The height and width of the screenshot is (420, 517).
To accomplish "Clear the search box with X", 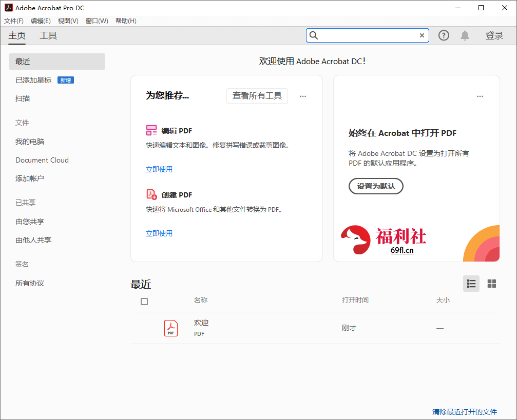I will tap(422, 35).
